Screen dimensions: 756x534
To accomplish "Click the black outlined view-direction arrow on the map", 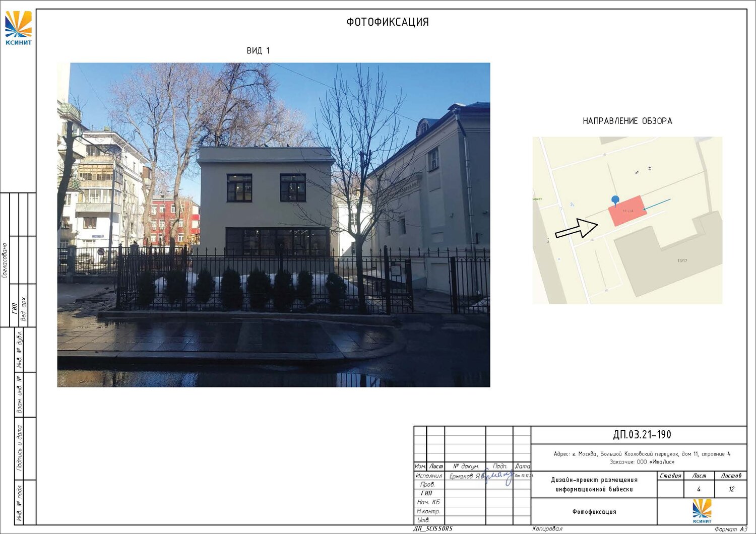I will (x=577, y=228).
